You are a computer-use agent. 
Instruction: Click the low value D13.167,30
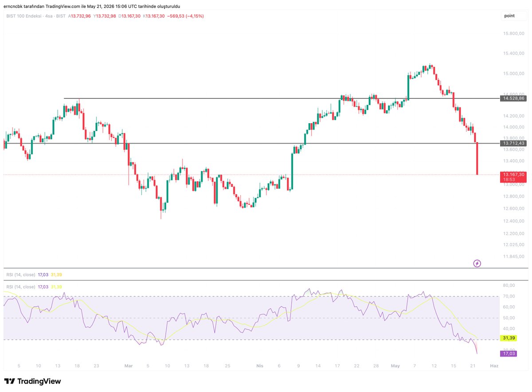point(129,16)
